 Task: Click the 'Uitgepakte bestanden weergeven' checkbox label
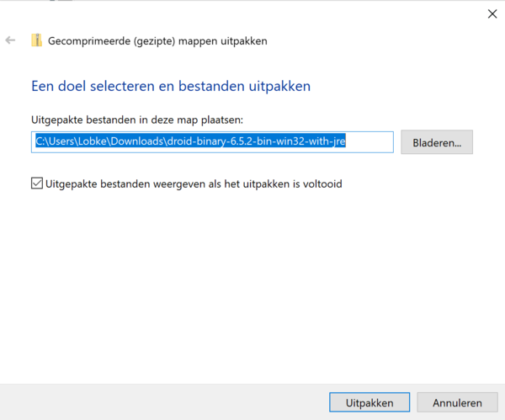(x=194, y=183)
